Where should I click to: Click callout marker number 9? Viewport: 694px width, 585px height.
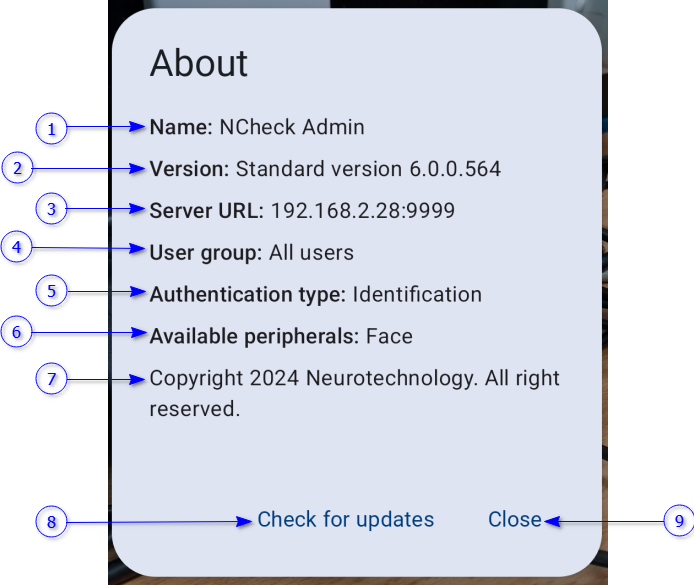(x=678, y=520)
